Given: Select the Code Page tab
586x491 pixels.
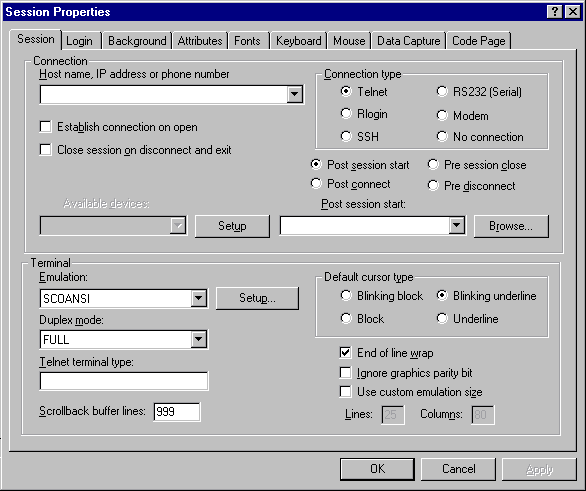Looking at the screenshot, I should [x=479, y=41].
